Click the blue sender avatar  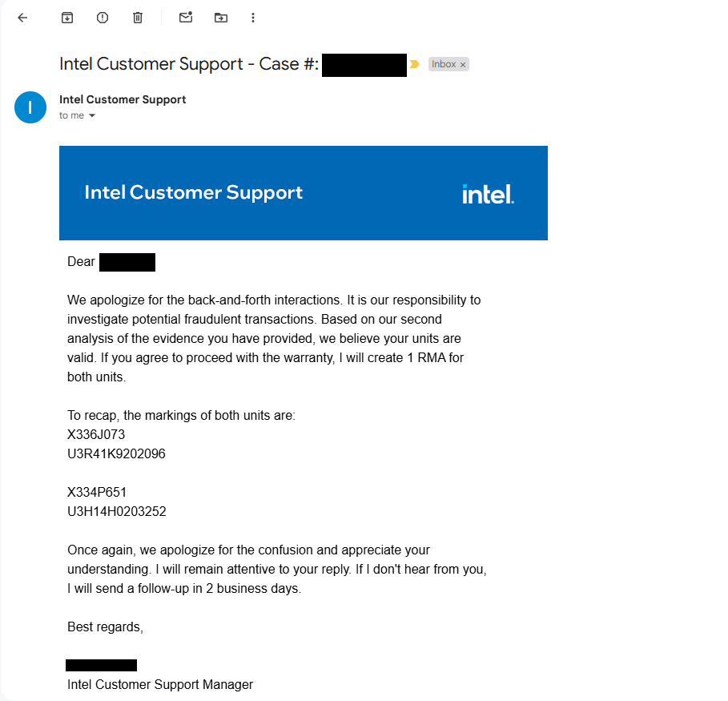pos(30,107)
